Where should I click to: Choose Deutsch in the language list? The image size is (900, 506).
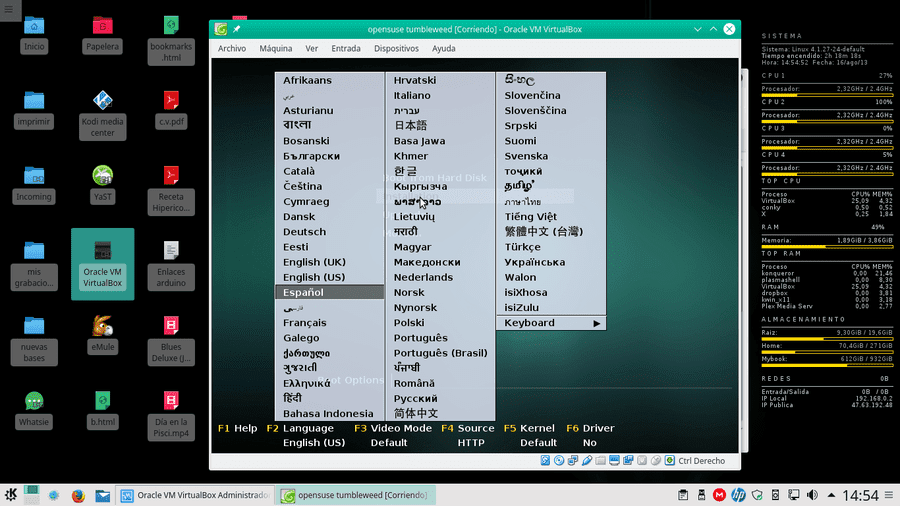[329, 232]
